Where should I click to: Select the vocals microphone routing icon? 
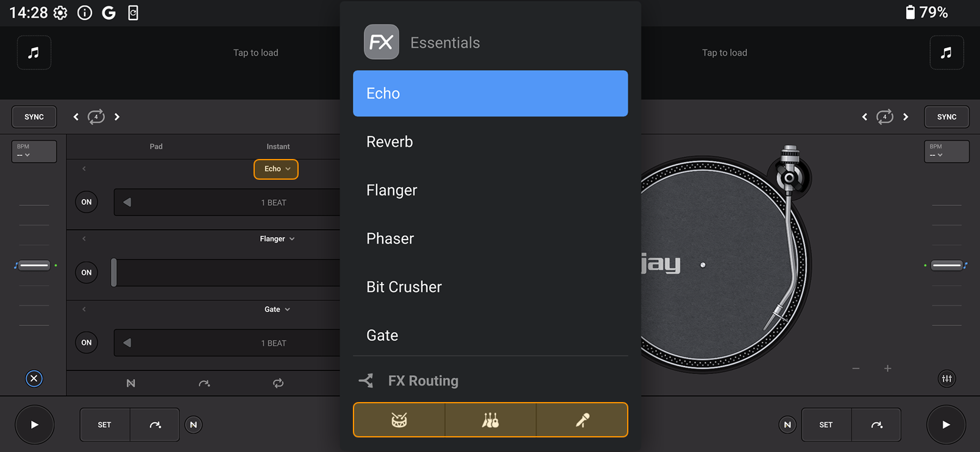pos(582,420)
